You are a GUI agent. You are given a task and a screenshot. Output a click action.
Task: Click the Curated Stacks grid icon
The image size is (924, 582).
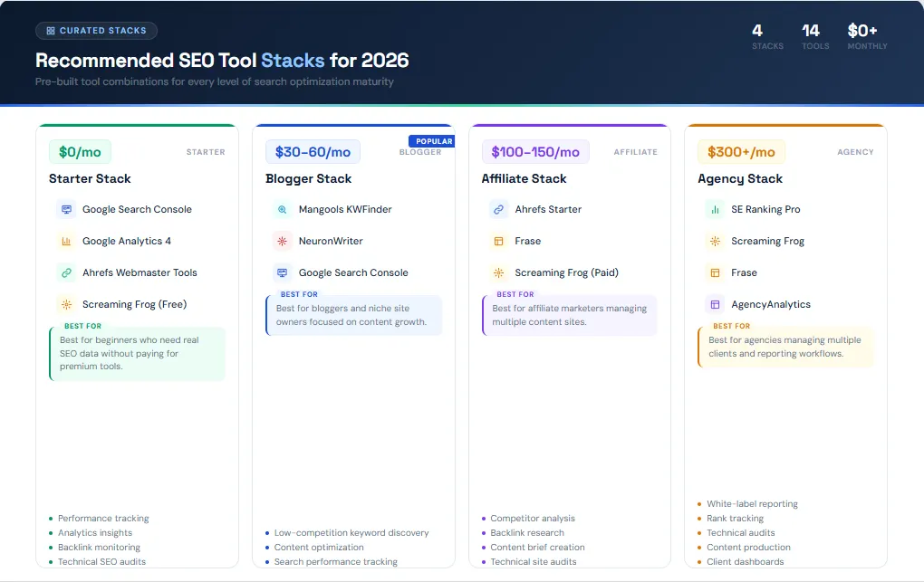coord(51,31)
